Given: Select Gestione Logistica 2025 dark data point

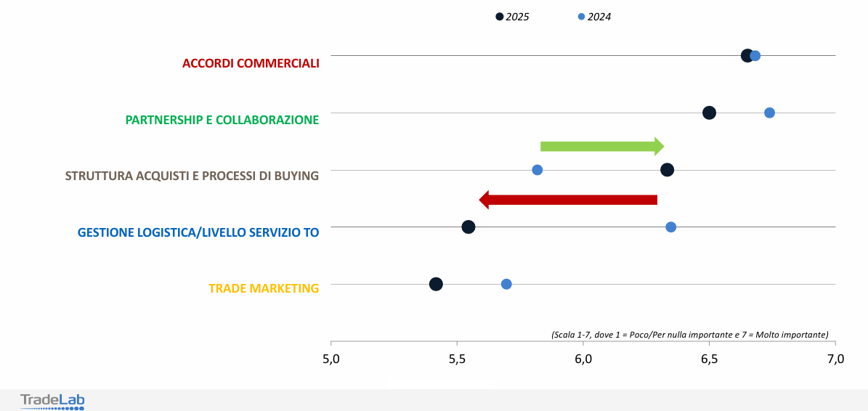Looking at the screenshot, I should click(x=469, y=227).
